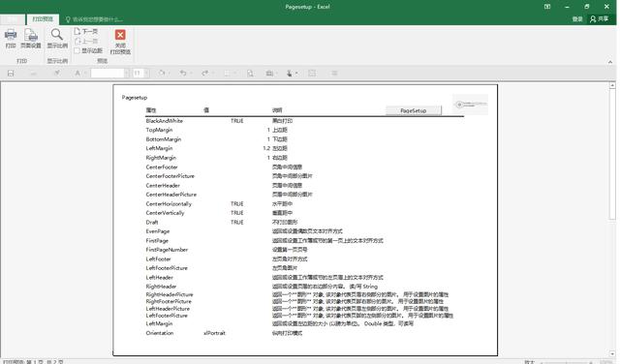Open the touch mode dropdown arrow
The height and width of the screenshot is (364, 620).
[x=296, y=74]
